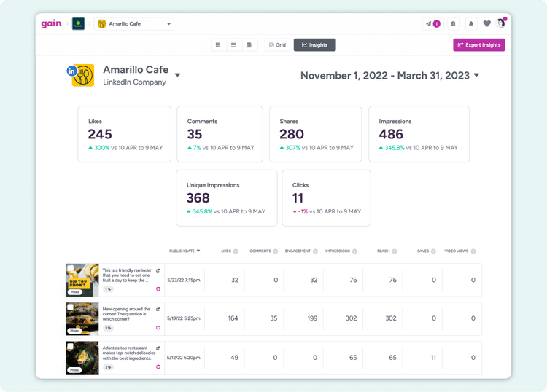Click comments value 35 in New opening row
Image resolution: width=547 pixels, height=392 pixels.
click(x=273, y=318)
